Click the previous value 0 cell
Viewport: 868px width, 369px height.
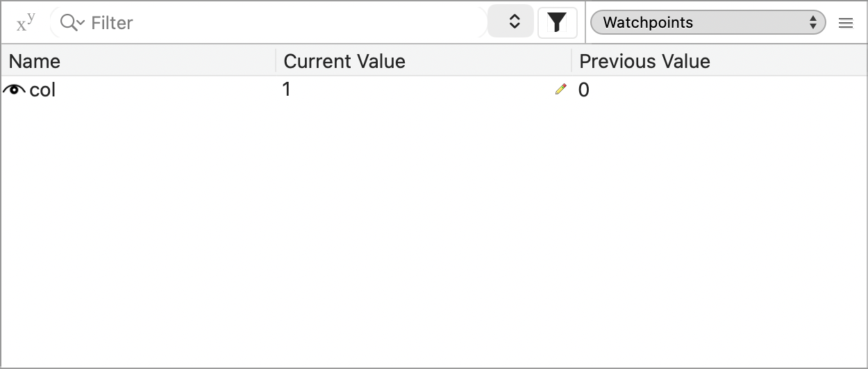click(x=584, y=90)
